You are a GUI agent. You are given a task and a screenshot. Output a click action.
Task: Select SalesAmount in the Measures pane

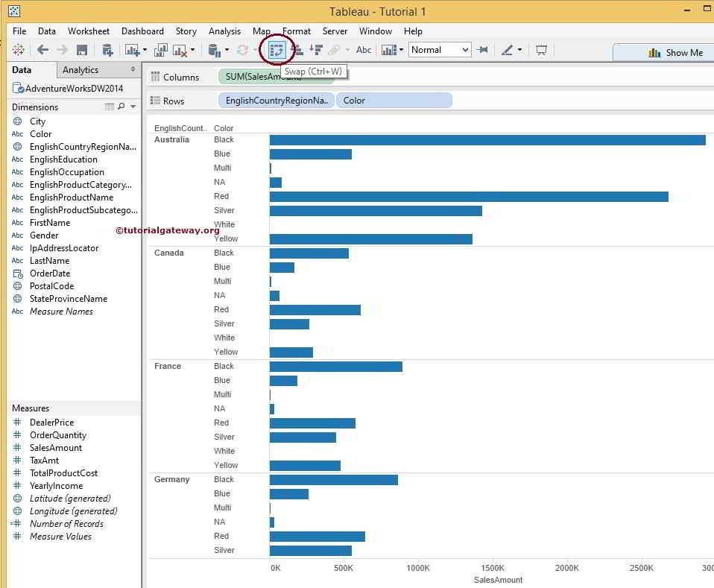pos(55,447)
